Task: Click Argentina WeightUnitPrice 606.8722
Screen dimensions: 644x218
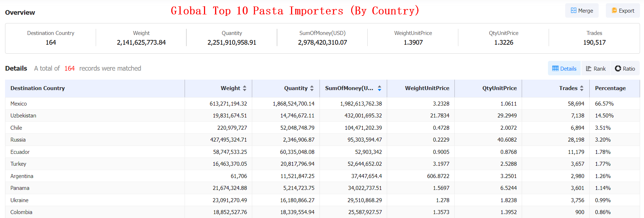Action: (438, 176)
